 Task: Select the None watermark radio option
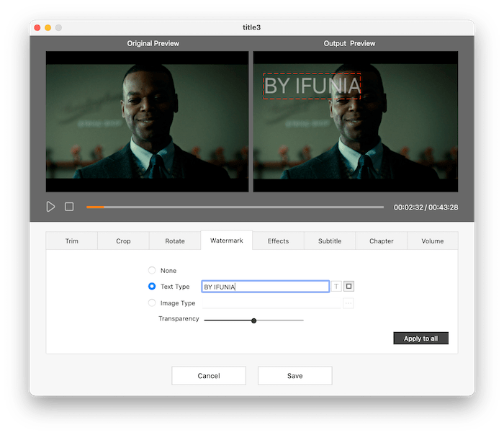click(x=152, y=271)
